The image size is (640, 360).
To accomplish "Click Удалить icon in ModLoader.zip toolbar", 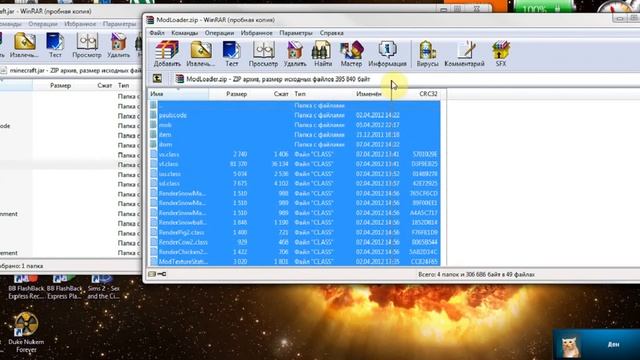I will (x=295, y=53).
